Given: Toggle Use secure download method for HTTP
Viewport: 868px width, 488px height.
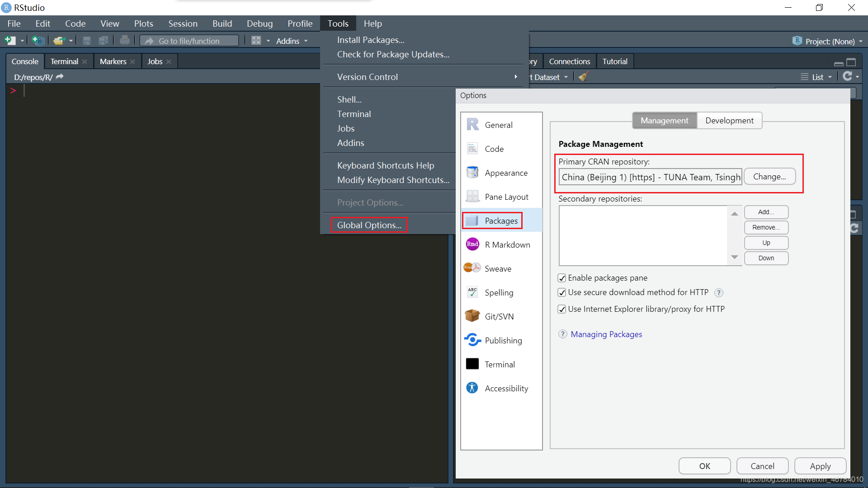Looking at the screenshot, I should [x=562, y=292].
